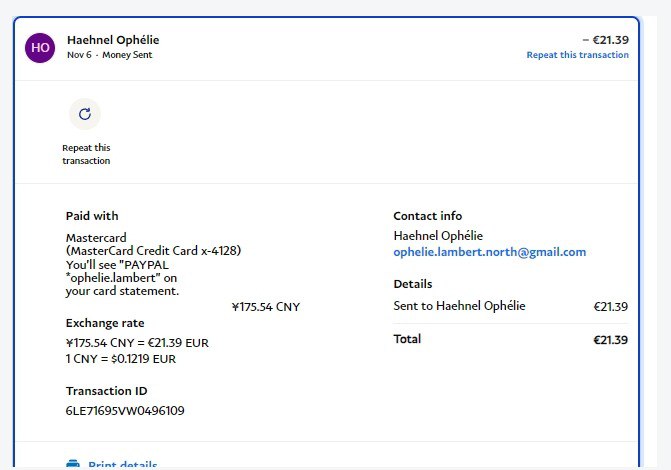Click the Contact info heading

coord(428,216)
